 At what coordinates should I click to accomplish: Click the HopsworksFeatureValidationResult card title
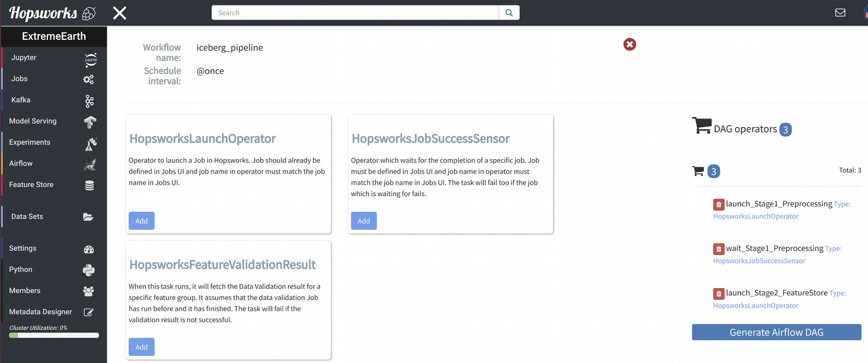click(222, 265)
